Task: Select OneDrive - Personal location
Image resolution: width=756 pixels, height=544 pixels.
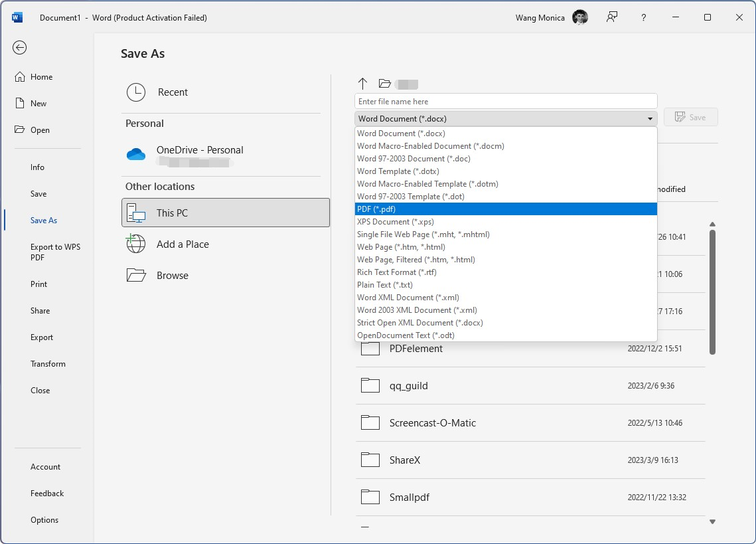Action: tap(226, 155)
